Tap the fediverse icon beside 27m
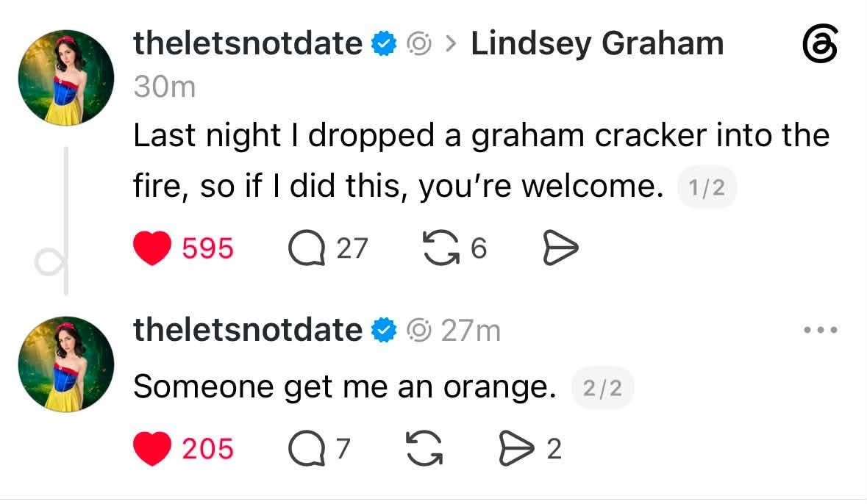This screenshot has height=504, width=867. tap(418, 331)
